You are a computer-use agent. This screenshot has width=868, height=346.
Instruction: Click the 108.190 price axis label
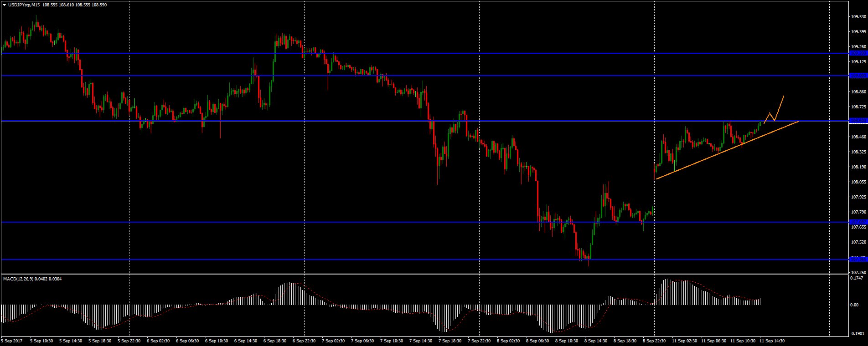(858, 167)
